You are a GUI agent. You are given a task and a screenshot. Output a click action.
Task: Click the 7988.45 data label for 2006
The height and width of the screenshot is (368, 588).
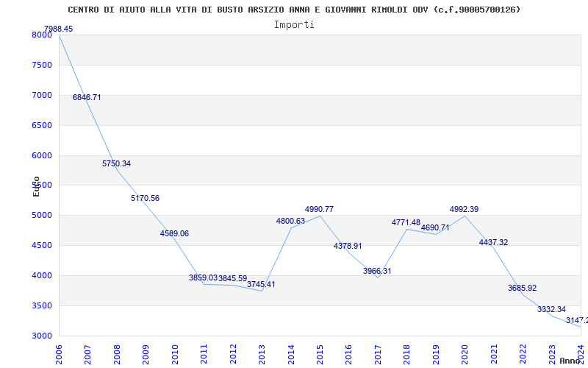[x=59, y=29]
